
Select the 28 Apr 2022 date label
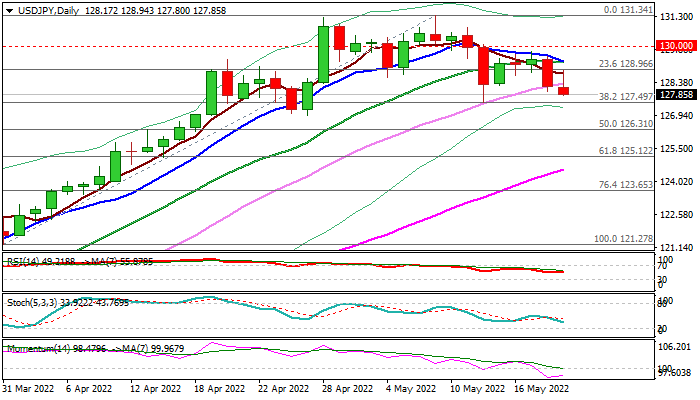(348, 389)
